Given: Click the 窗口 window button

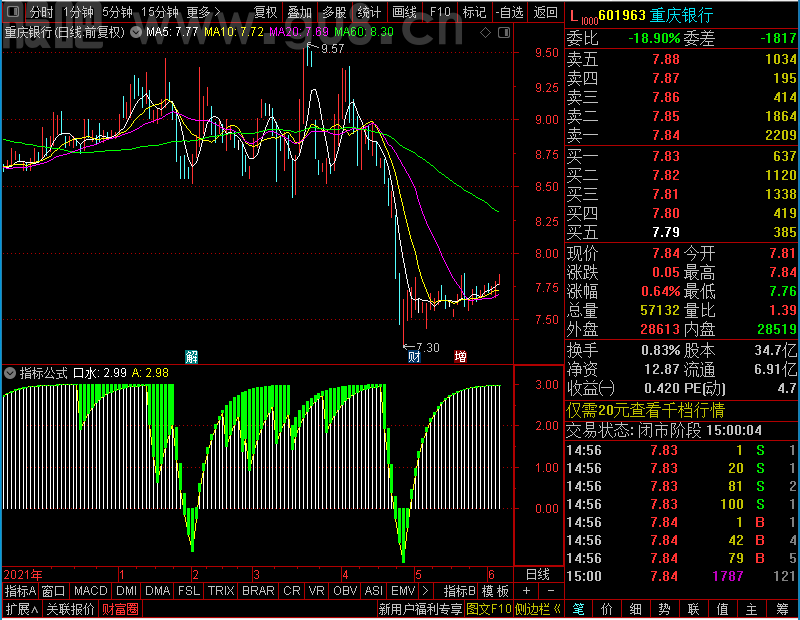Looking at the screenshot, I should coord(54,591).
